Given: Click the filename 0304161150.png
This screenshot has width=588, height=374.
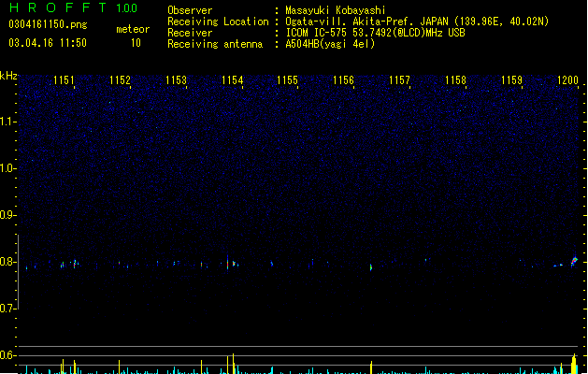Looking at the screenshot, I should click(48, 24).
